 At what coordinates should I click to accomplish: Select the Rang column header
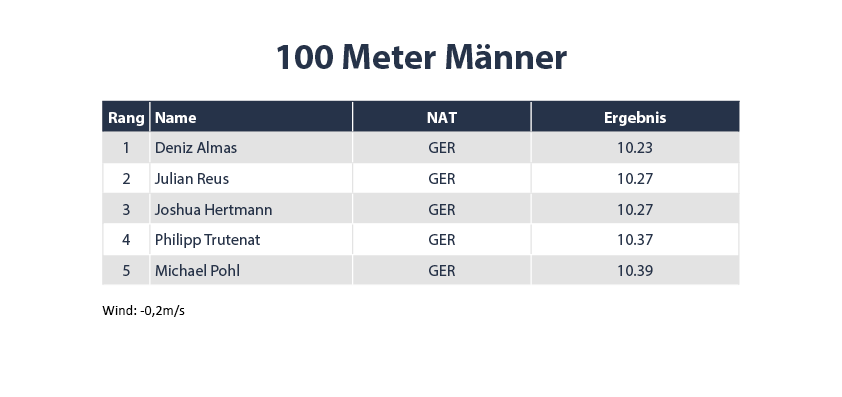[126, 117]
